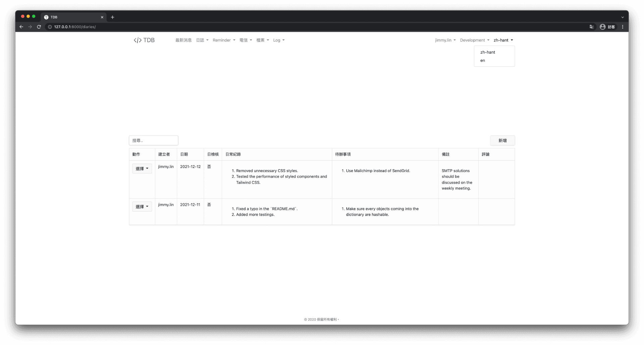Expand the 電信 navigation dropdown
644x345 pixels.
point(246,40)
